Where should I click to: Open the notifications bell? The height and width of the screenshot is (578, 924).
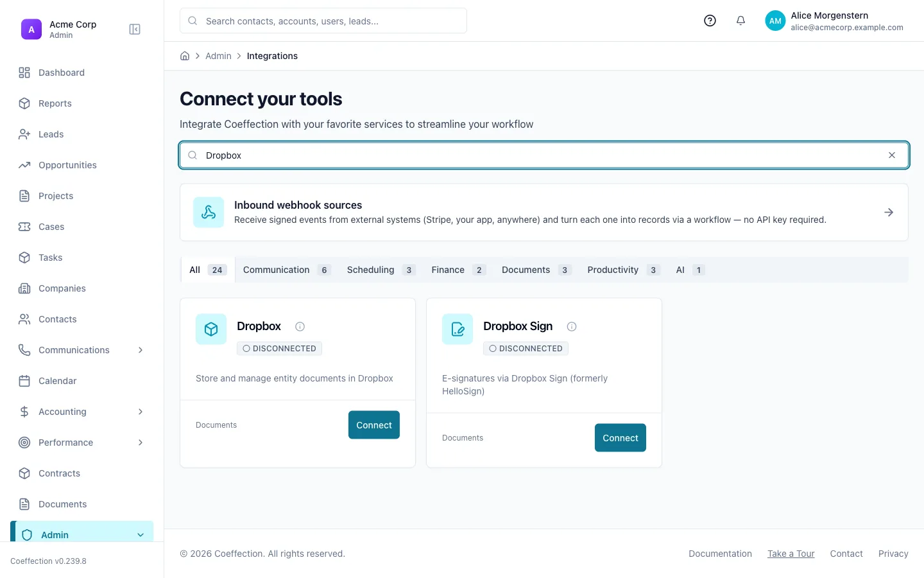pyautogui.click(x=740, y=21)
